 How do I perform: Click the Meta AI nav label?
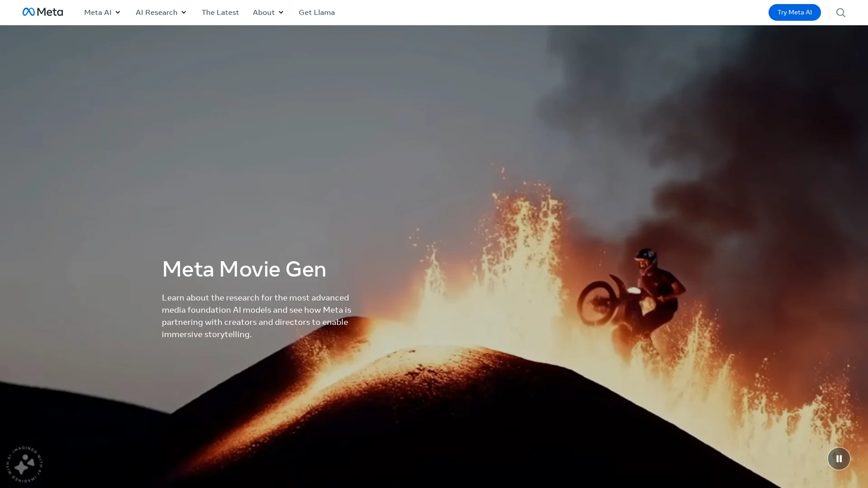(98, 13)
